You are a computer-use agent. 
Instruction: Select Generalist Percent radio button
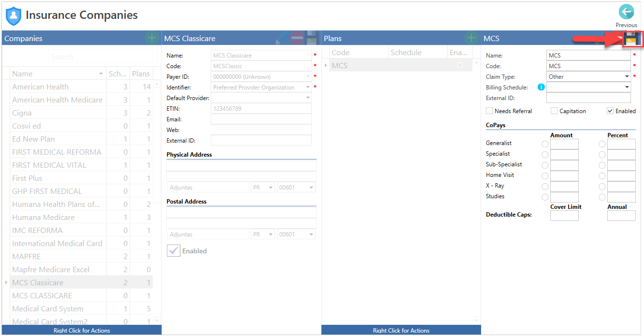pos(602,144)
